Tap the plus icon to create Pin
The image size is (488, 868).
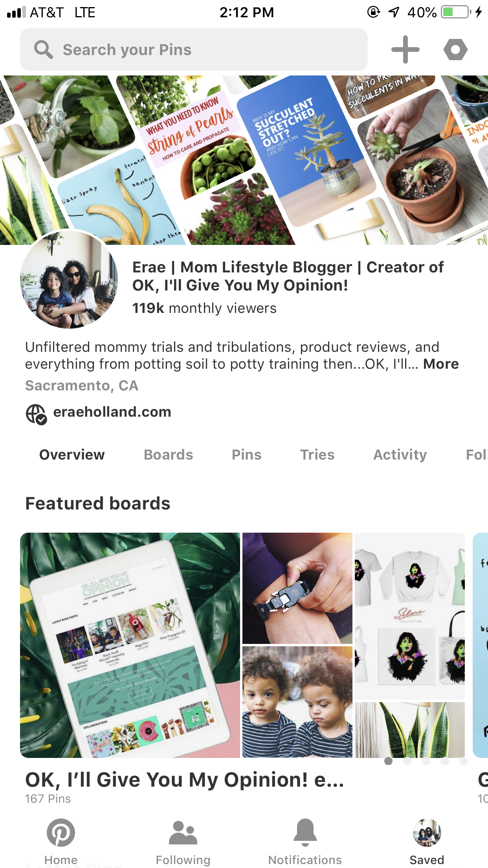click(405, 50)
